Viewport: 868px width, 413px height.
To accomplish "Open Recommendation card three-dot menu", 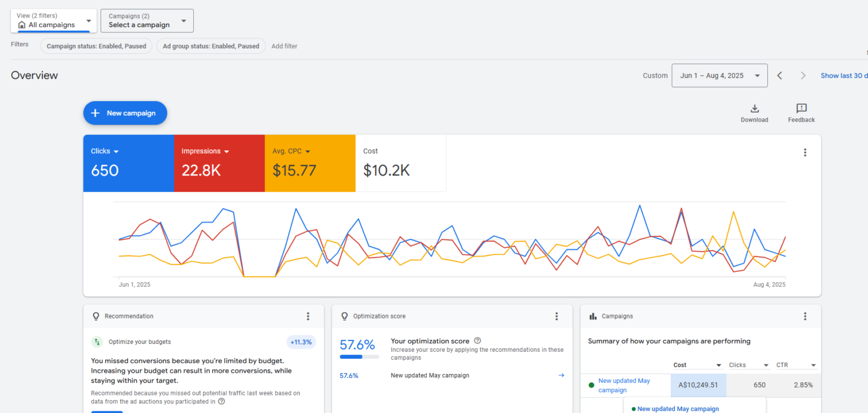I will pyautogui.click(x=308, y=316).
